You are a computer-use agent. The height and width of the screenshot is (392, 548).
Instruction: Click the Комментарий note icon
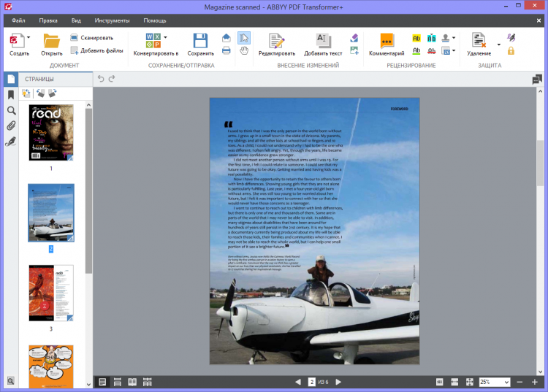(387, 40)
